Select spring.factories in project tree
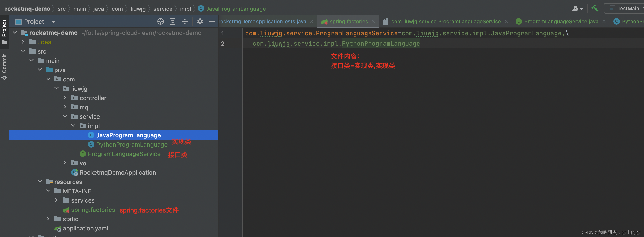 93,210
